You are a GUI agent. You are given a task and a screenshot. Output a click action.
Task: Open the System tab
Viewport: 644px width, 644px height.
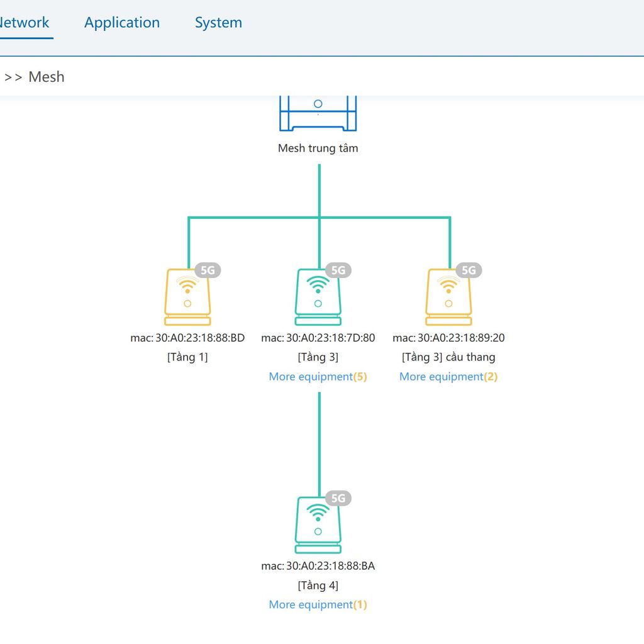218,23
